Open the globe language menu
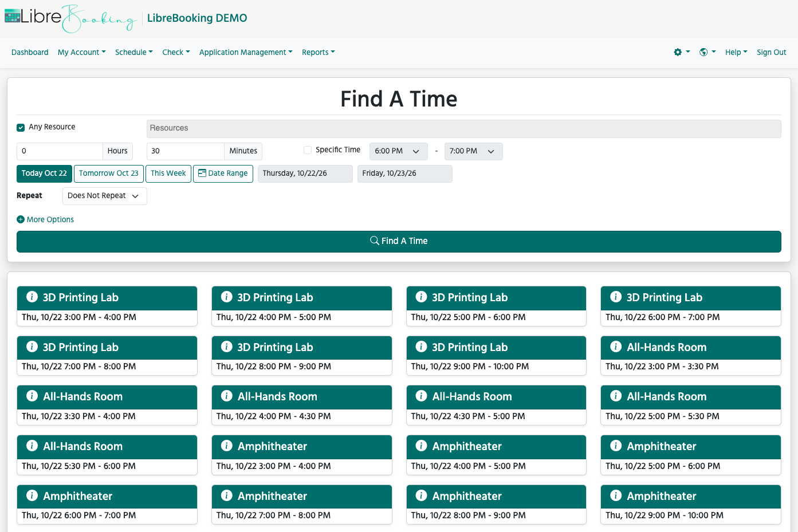 (707, 52)
